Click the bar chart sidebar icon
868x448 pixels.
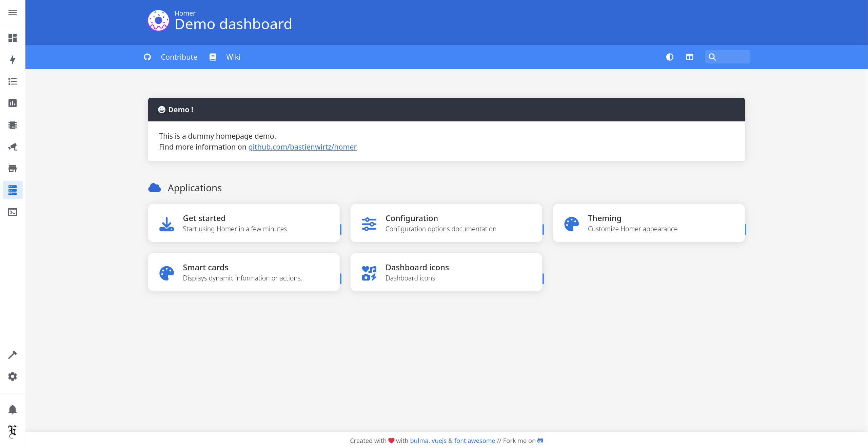click(x=13, y=103)
